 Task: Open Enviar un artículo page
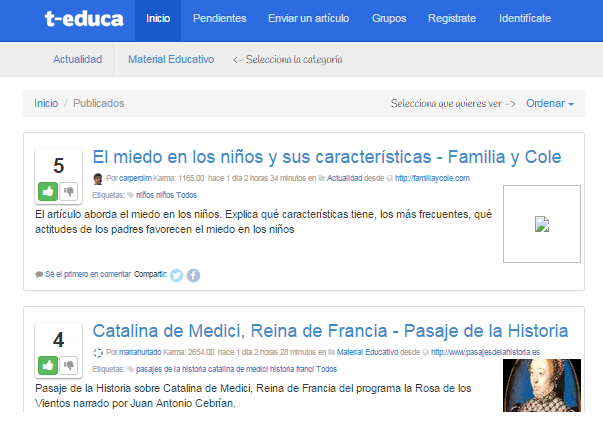tap(308, 18)
